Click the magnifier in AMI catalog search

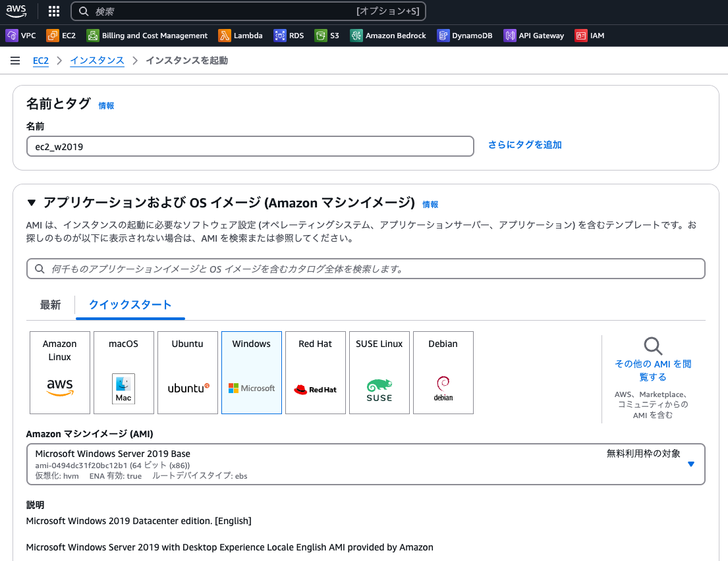click(x=40, y=269)
